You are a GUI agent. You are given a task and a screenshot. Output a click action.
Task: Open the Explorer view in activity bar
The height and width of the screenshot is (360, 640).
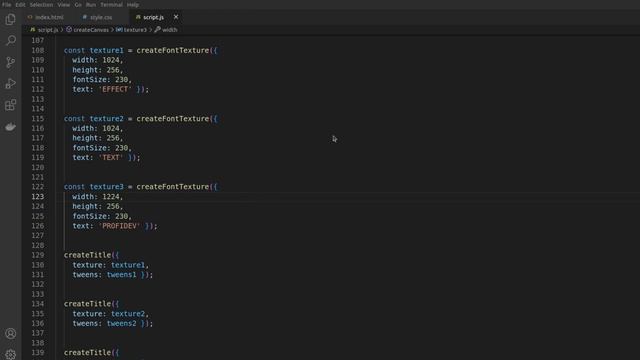coord(11,19)
